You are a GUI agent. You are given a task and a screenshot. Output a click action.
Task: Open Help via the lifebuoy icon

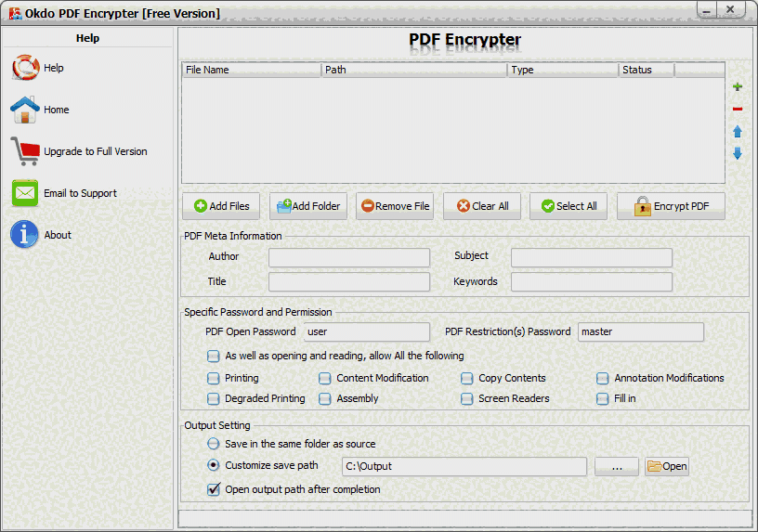click(x=26, y=68)
